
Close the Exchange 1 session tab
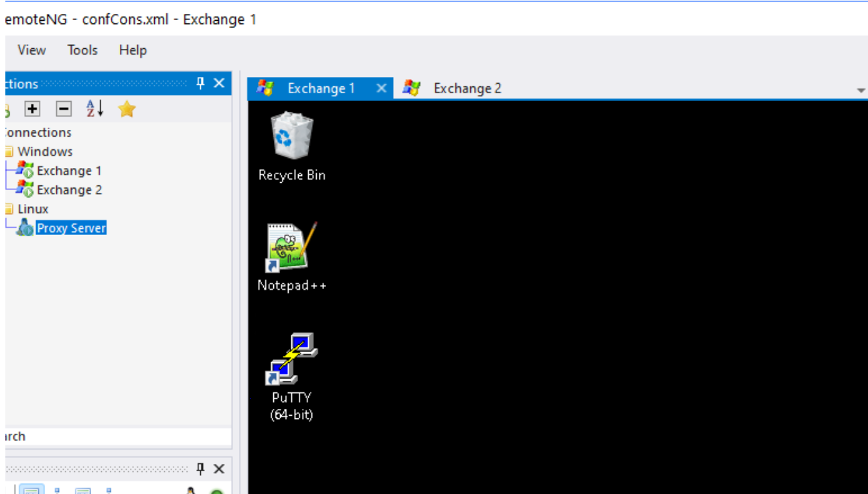[x=381, y=88]
